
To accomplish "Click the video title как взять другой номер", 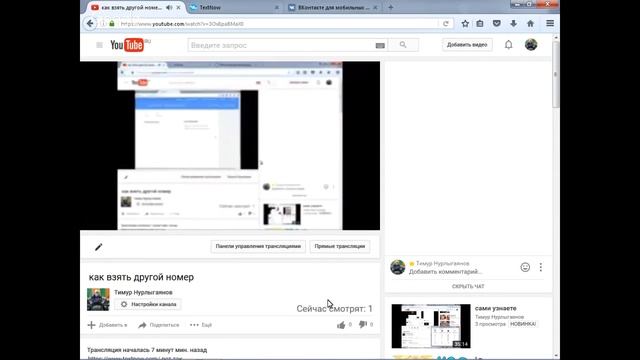I will point(141,277).
